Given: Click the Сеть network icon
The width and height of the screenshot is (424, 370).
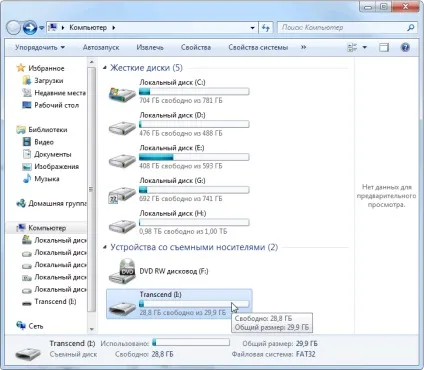Looking at the screenshot, I should (21, 325).
